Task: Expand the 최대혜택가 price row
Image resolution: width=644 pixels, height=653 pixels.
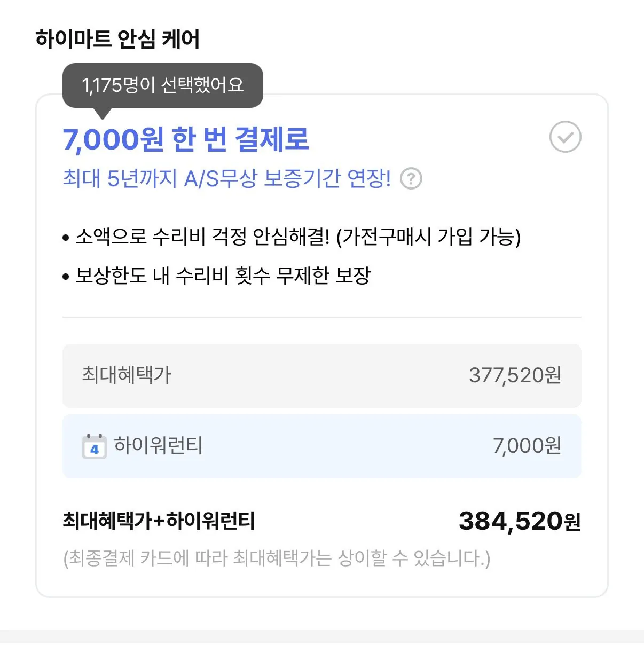Action: click(321, 375)
